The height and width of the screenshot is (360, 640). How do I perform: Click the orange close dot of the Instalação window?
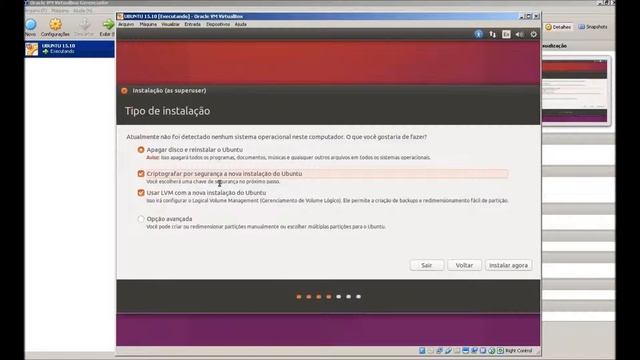pos(124,91)
